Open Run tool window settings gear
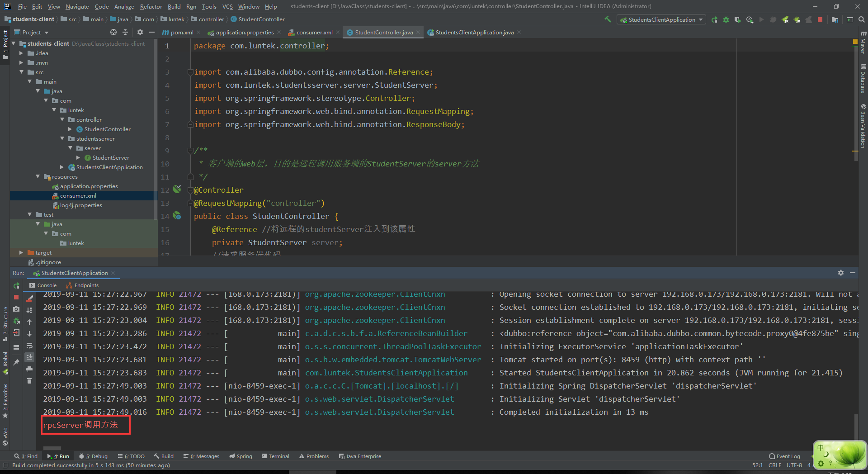Image resolution: width=868 pixels, height=474 pixels. tap(841, 273)
